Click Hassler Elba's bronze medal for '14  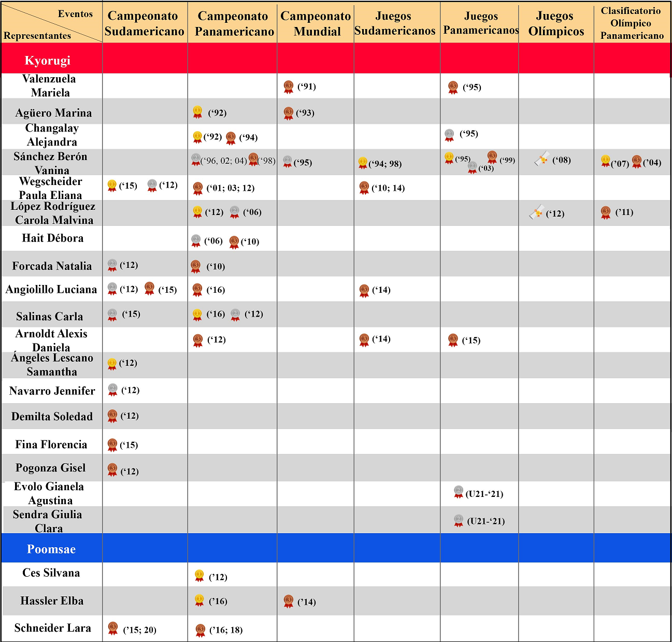[x=289, y=601]
